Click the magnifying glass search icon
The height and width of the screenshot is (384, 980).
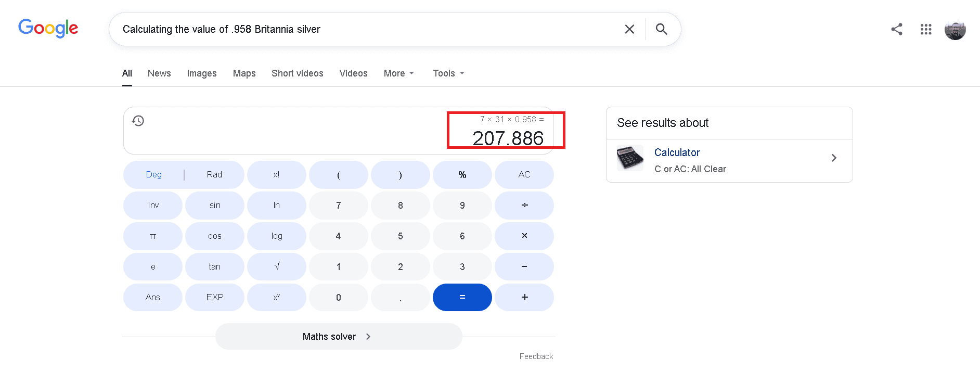pyautogui.click(x=661, y=29)
